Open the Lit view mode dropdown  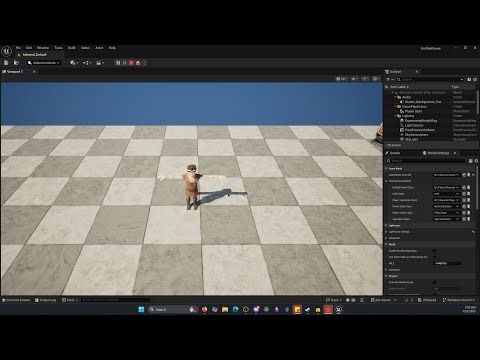(x=342, y=79)
